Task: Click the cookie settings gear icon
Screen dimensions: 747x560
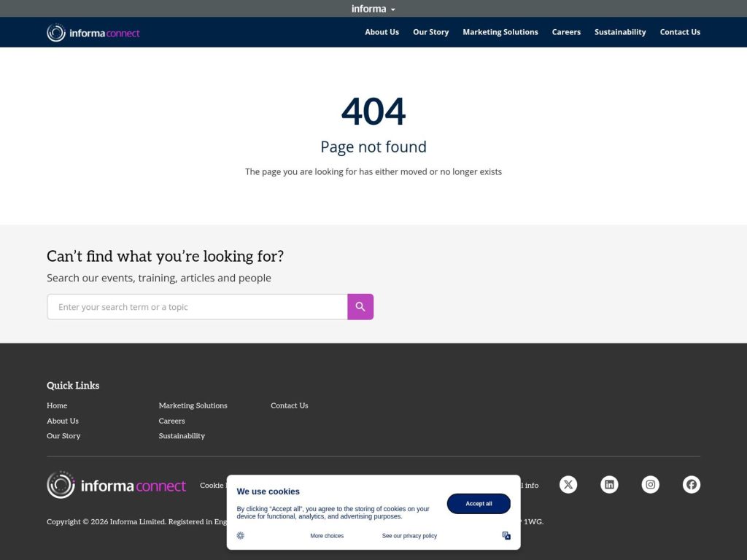Action: 240,535
